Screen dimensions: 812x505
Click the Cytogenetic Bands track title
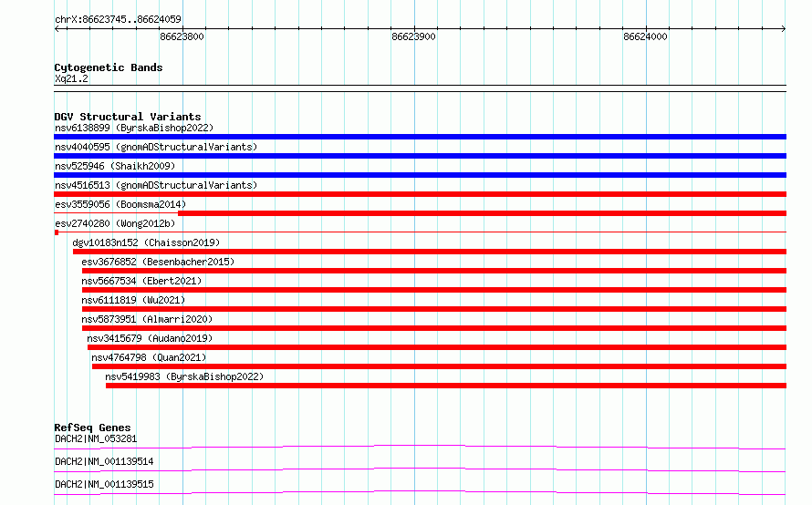tap(109, 67)
